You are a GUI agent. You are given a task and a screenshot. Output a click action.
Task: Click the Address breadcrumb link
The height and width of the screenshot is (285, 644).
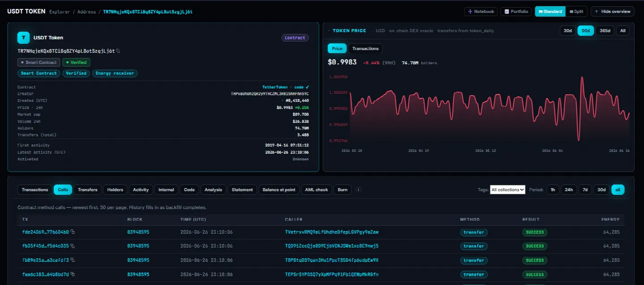(87, 12)
